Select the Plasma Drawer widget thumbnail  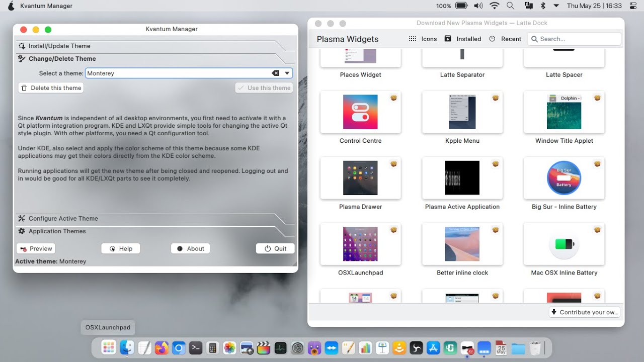(360, 178)
